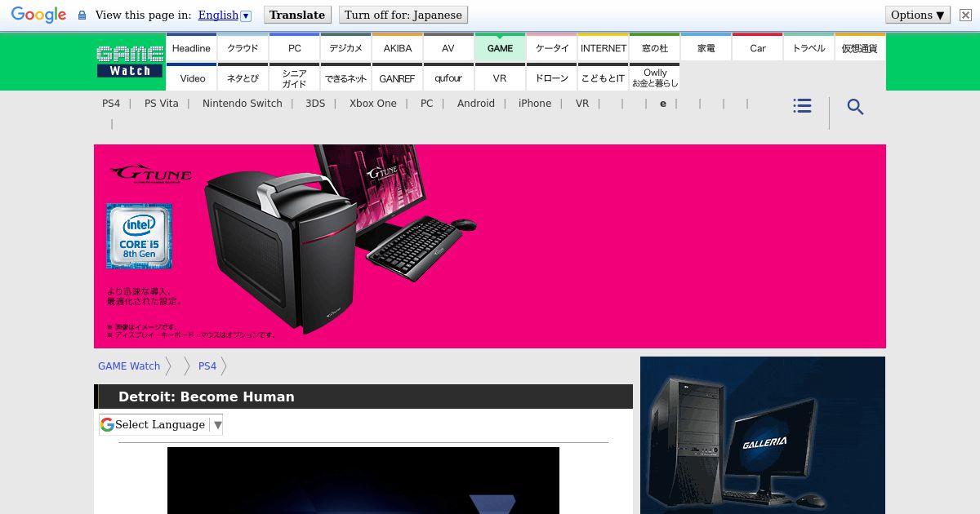The width and height of the screenshot is (980, 514).
Task: Click the PS4 breadcrumb link
Action: (x=207, y=366)
